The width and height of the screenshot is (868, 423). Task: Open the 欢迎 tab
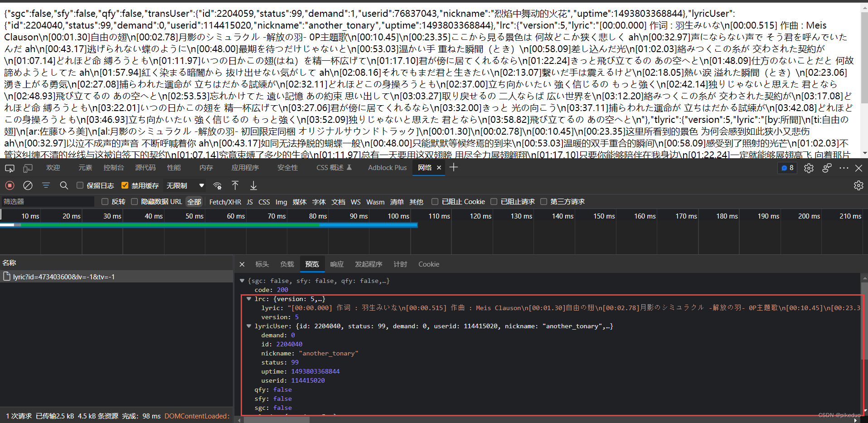(x=53, y=168)
